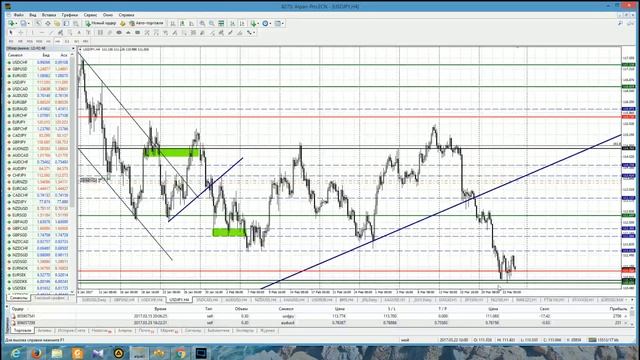Switch chart to bar chart mode
The height and width of the screenshot is (360, 640).
point(173,23)
